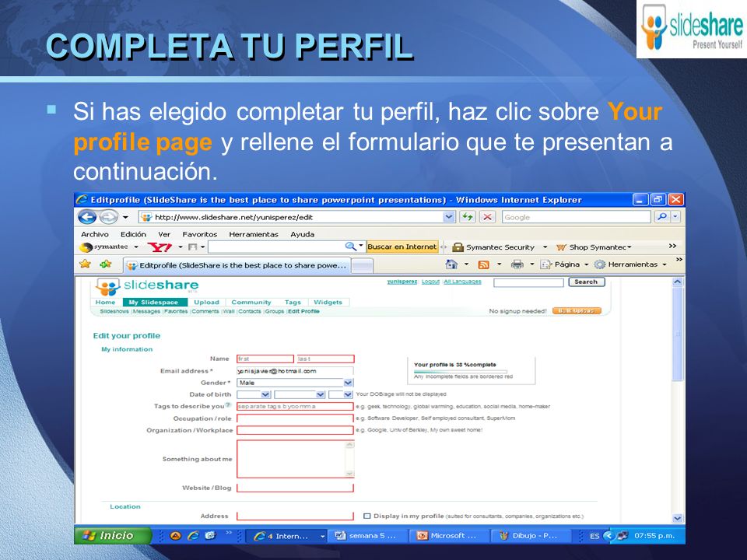The width and height of the screenshot is (747, 560).
Task: Click the Inicio start button
Action: [112, 536]
